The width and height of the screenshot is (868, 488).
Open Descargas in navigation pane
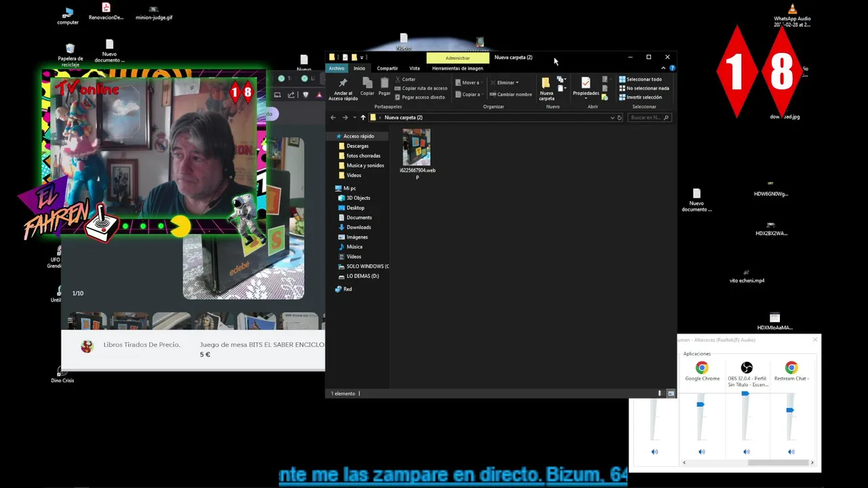coord(357,146)
